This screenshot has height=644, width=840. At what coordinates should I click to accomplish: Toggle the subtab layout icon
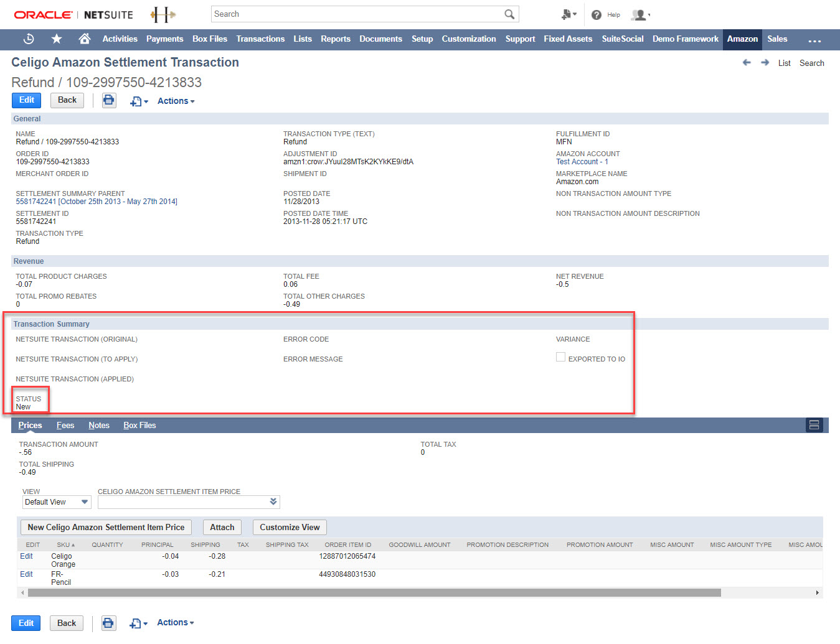click(x=814, y=425)
